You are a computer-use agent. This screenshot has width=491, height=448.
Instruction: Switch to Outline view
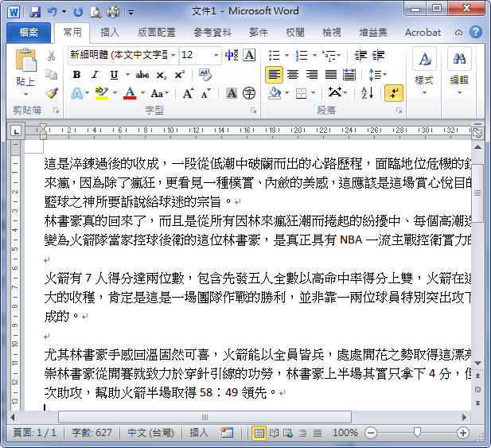point(302,433)
